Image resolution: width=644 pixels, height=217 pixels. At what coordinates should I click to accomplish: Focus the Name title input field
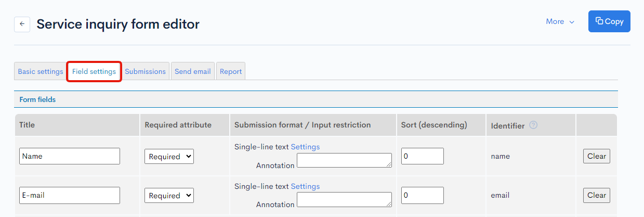(70, 156)
